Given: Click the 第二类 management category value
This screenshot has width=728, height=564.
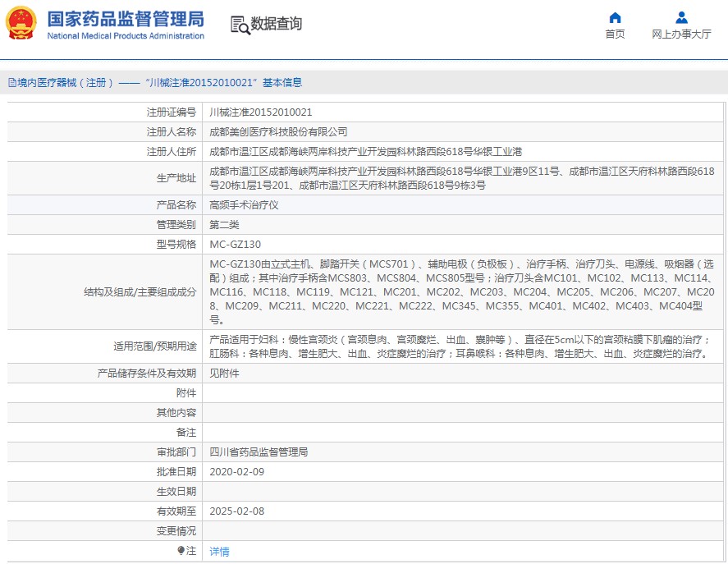Looking at the screenshot, I should point(224,225).
